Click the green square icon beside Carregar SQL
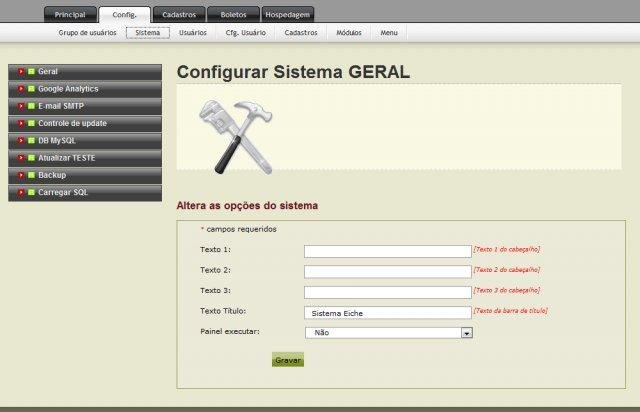 click(31, 192)
